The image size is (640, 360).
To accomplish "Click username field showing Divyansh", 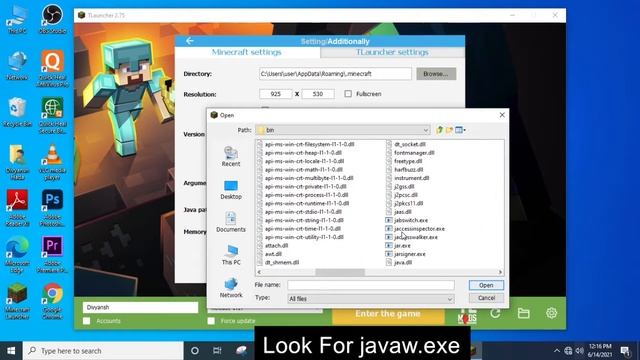I will [140, 307].
